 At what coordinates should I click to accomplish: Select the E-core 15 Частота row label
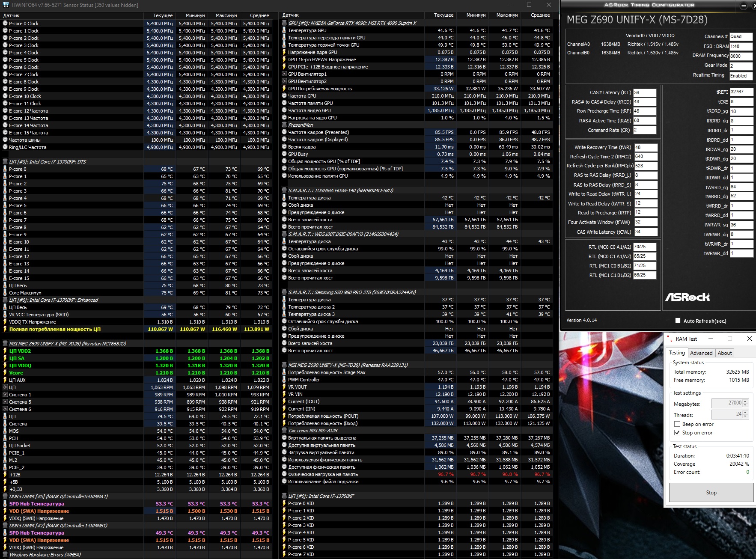pos(29,133)
